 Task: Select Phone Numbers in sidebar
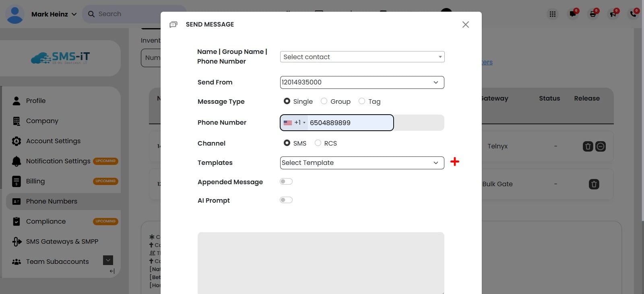point(63,201)
